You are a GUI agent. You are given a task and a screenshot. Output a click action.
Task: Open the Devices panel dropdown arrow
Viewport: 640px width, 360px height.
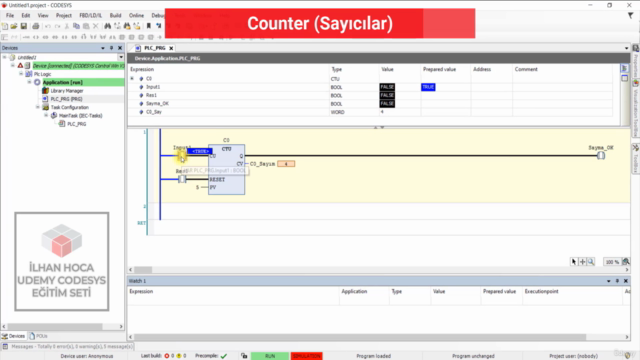[103, 48]
